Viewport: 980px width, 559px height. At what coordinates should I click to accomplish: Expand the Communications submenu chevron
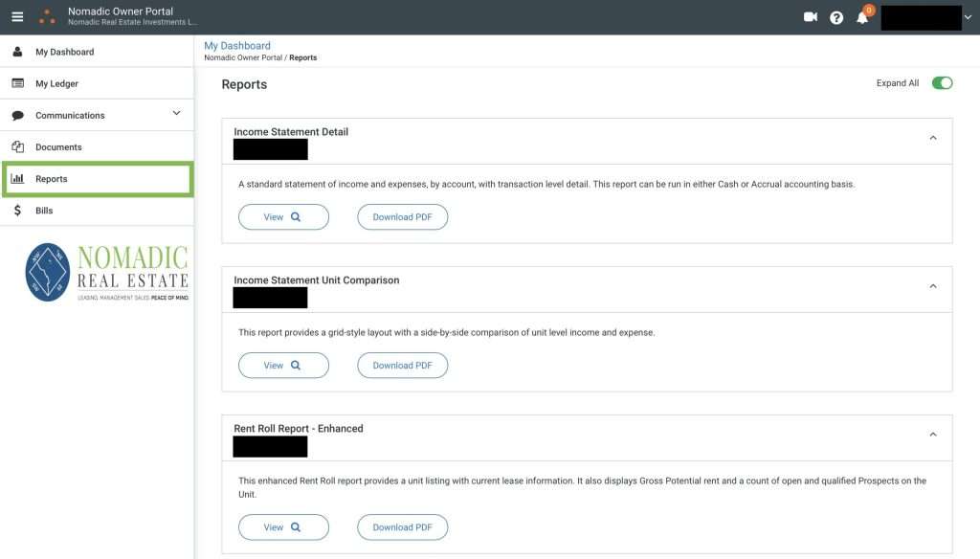176,114
